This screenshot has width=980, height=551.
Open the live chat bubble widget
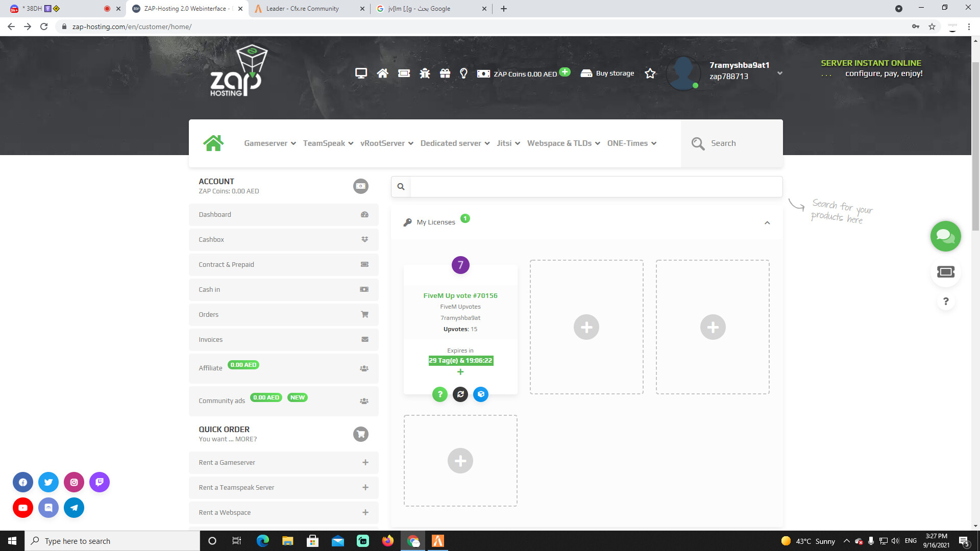[945, 236]
